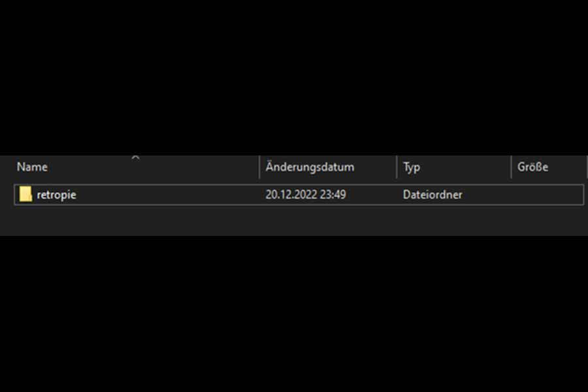
Task: Click empty row space right of Dateiordner
Action: click(487, 194)
